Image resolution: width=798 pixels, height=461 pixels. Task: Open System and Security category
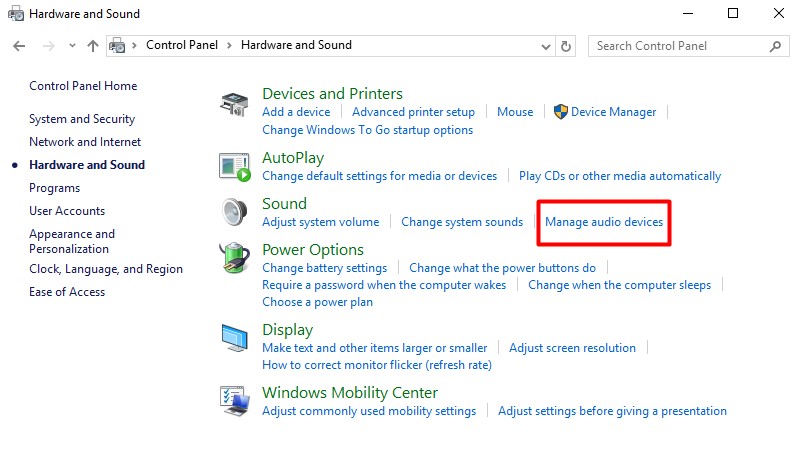click(82, 119)
